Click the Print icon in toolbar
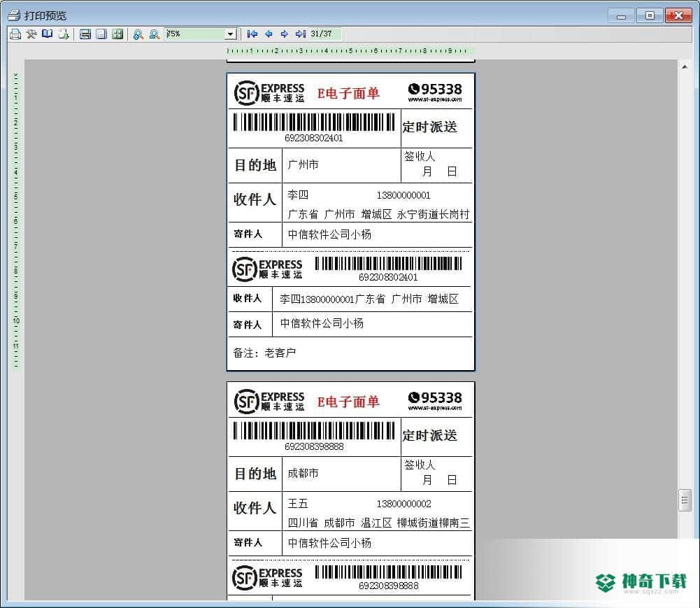 coord(15,34)
